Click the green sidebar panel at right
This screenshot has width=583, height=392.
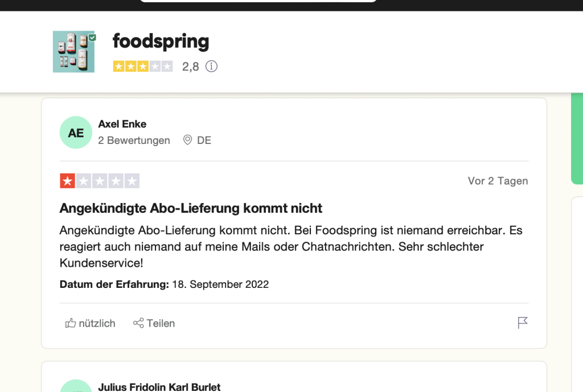click(x=577, y=138)
